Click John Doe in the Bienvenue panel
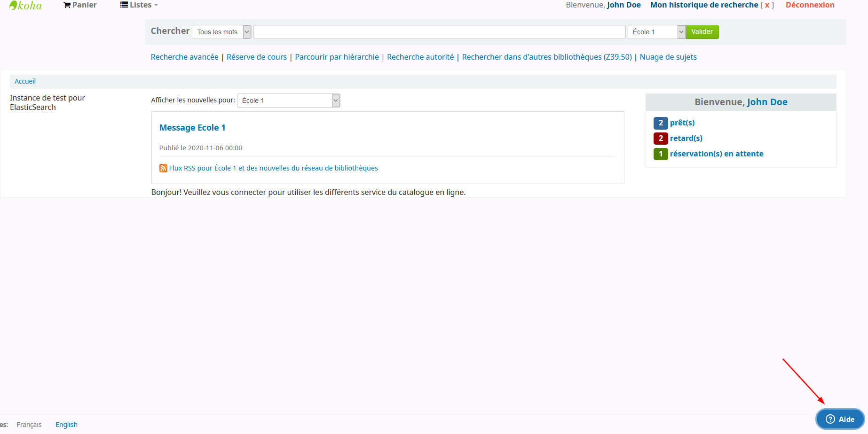The height and width of the screenshot is (434, 868). tap(767, 102)
